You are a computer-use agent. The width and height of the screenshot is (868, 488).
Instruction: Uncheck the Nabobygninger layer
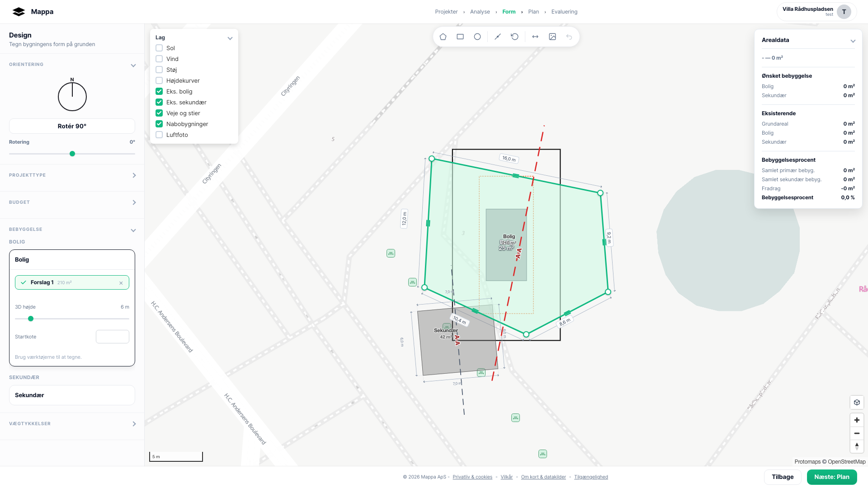(x=159, y=124)
